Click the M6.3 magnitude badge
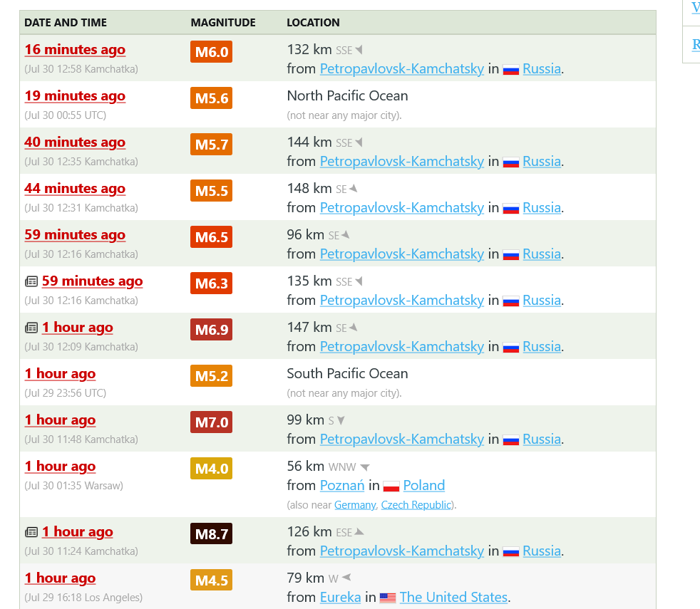Viewport: 700px width, 609px height. pos(211,283)
